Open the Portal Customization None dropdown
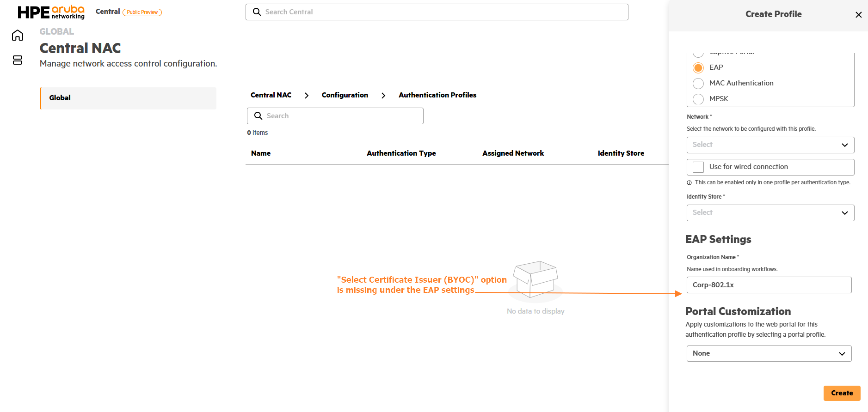This screenshot has height=412, width=868. pyautogui.click(x=769, y=354)
